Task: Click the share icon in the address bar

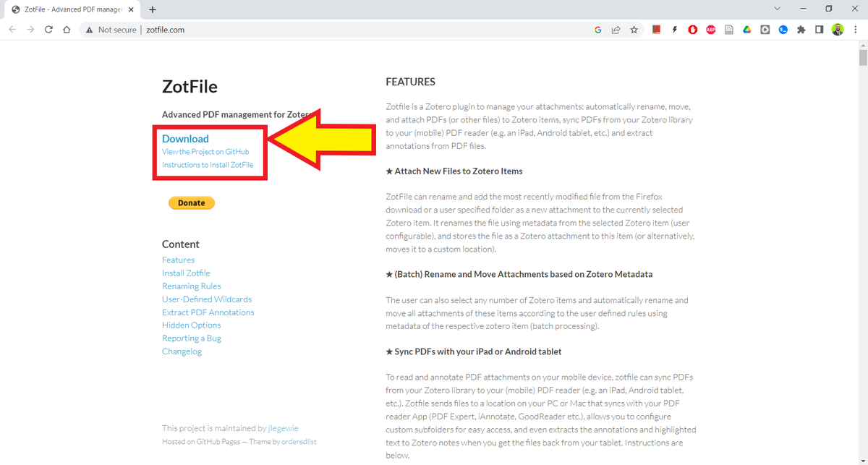Action: pyautogui.click(x=616, y=30)
